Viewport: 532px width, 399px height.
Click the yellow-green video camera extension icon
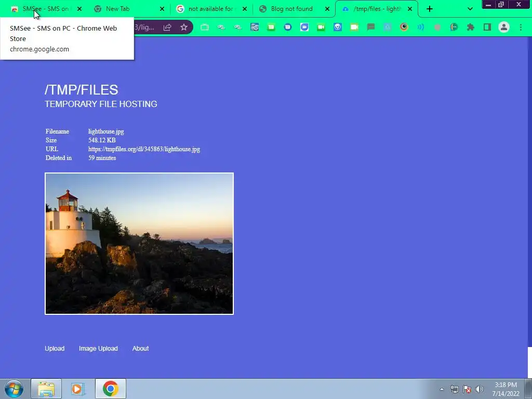click(x=354, y=27)
